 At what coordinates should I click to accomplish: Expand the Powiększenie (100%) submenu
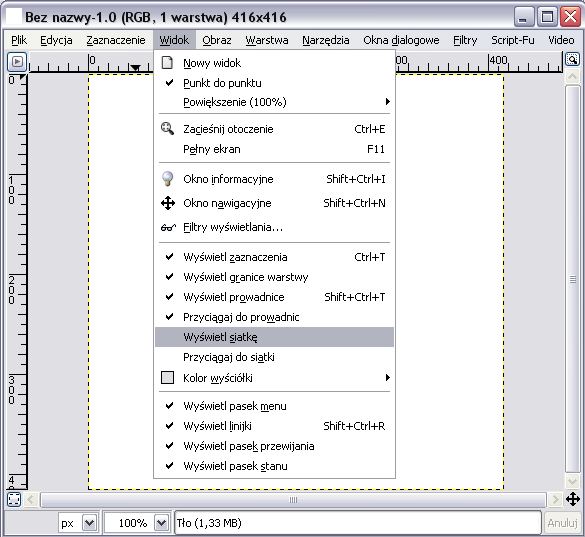[x=275, y=102]
